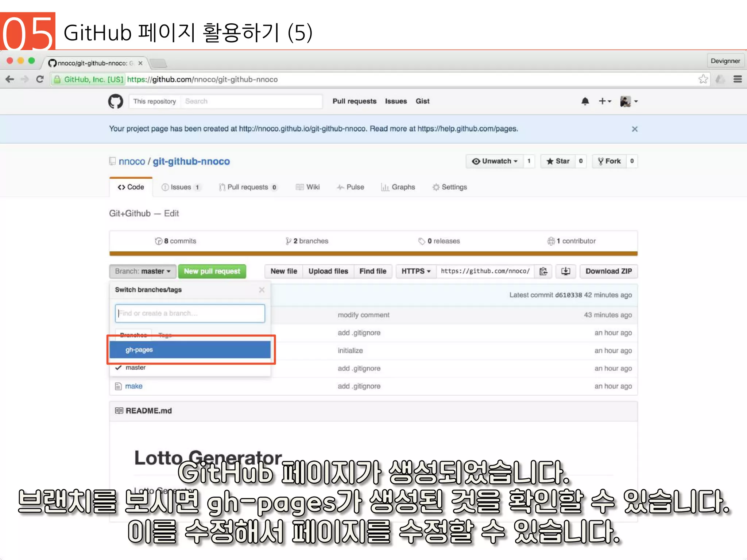Fork the repository
Image resolution: width=747 pixels, height=560 pixels.
click(609, 161)
